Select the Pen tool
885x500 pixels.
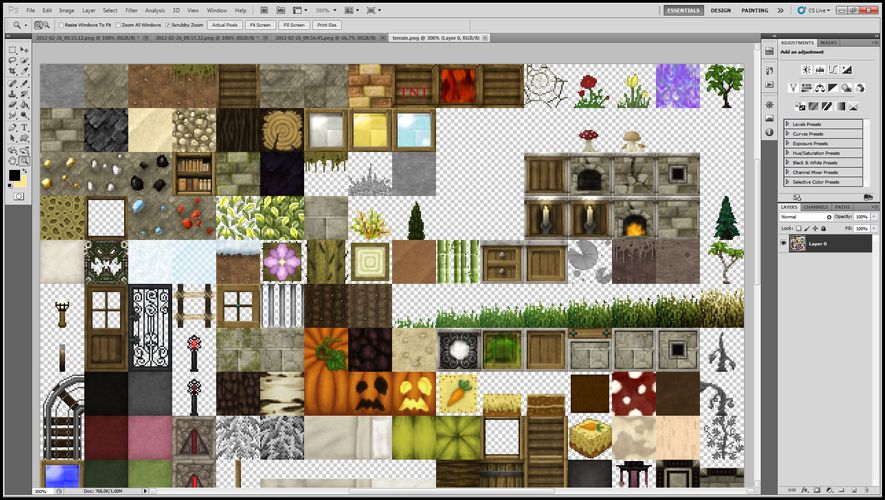12,128
